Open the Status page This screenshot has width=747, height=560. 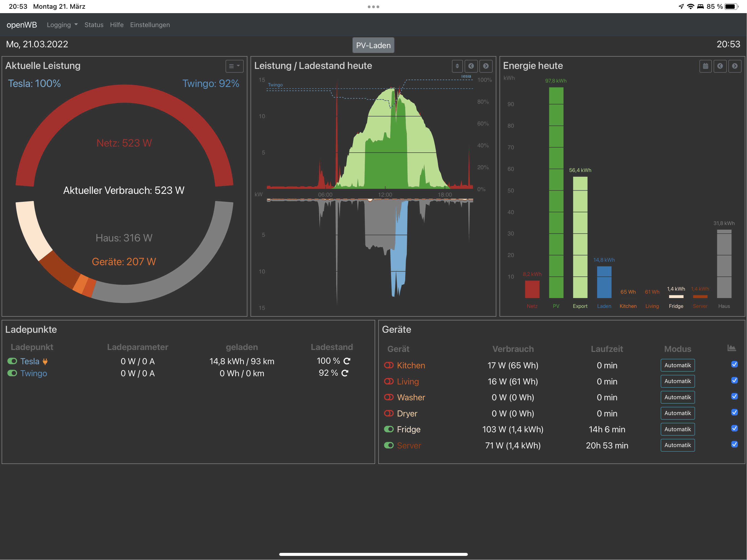pos(94,25)
